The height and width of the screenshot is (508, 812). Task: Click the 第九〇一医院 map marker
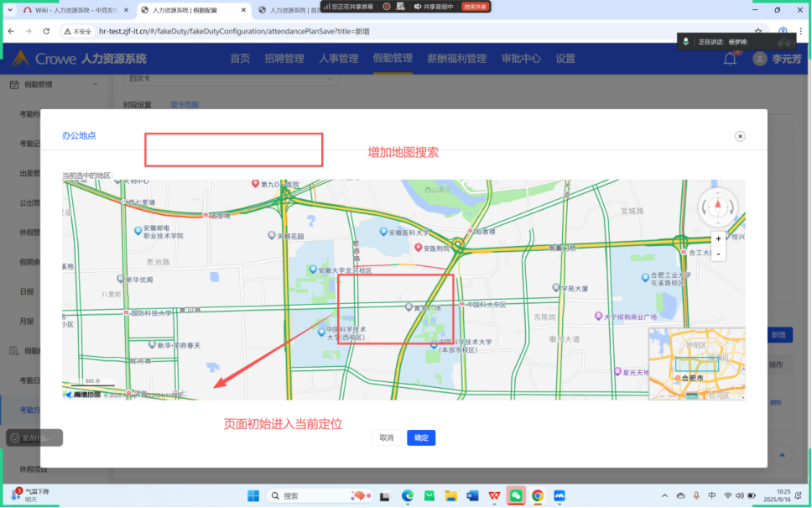pos(255,184)
